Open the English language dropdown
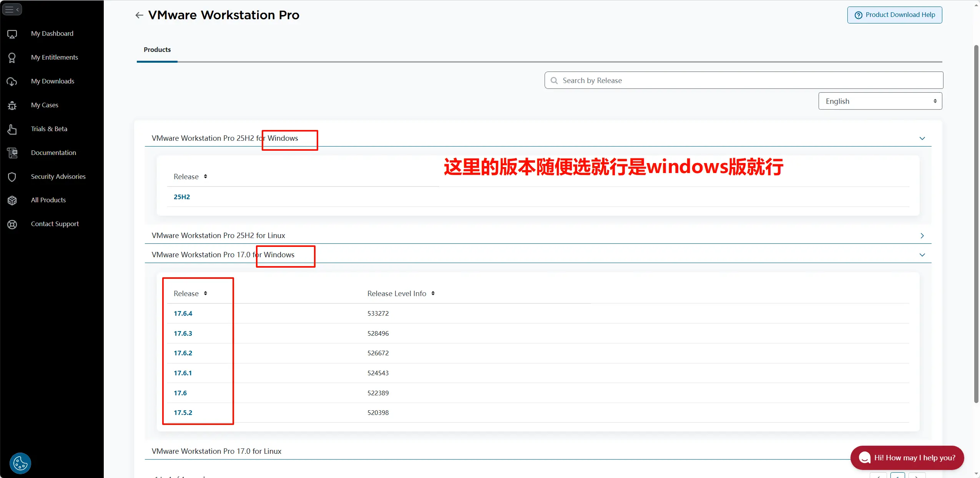The height and width of the screenshot is (478, 980). pyautogui.click(x=880, y=101)
